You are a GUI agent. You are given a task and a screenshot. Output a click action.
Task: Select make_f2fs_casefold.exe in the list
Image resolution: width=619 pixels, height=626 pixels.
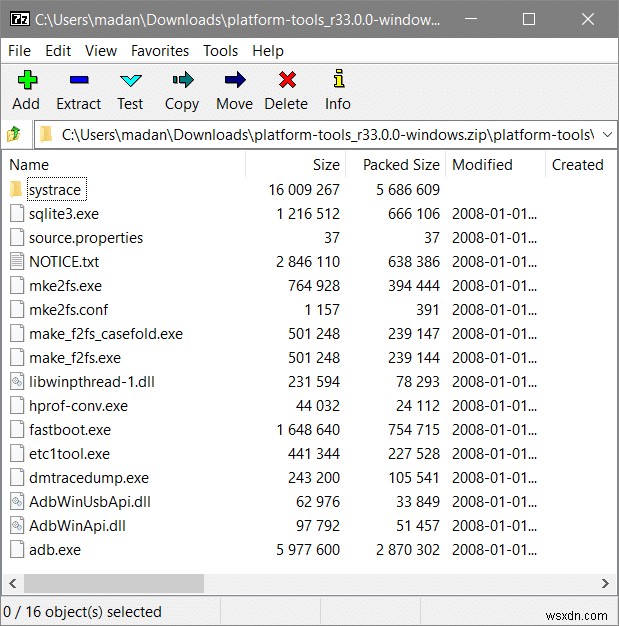click(106, 333)
